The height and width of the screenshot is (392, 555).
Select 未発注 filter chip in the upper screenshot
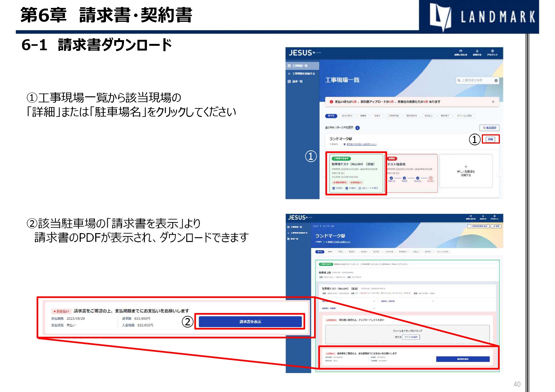click(377, 116)
